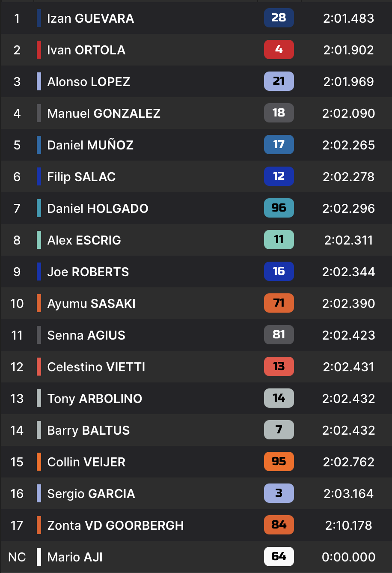Open Izan GUEVARA rider name
The image size is (392, 573).
90,18
